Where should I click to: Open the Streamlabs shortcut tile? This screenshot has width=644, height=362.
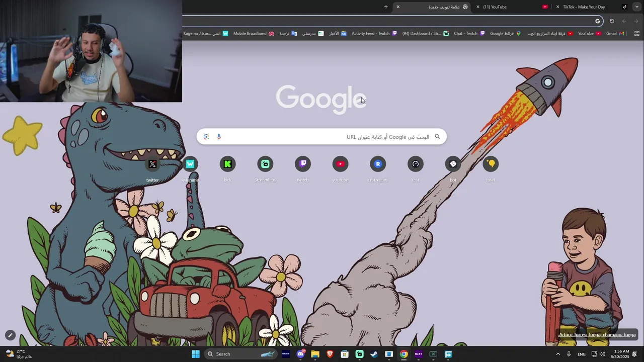coord(265,169)
